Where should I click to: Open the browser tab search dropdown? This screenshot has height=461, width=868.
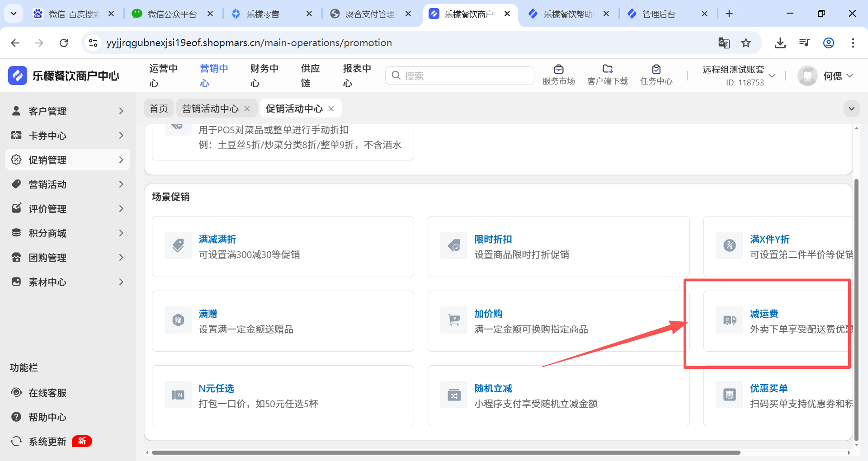[x=14, y=14]
